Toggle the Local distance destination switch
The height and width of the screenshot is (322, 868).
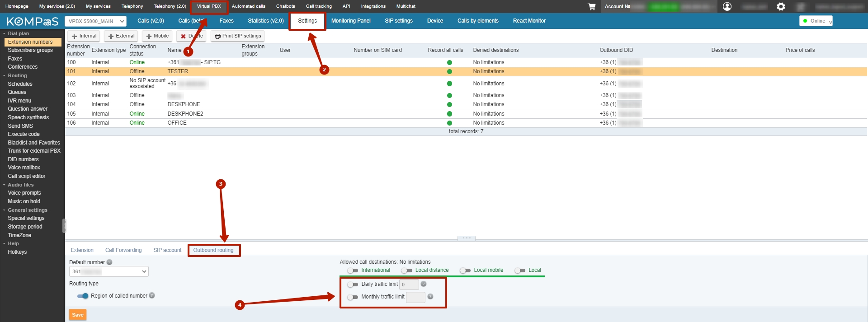pos(406,271)
